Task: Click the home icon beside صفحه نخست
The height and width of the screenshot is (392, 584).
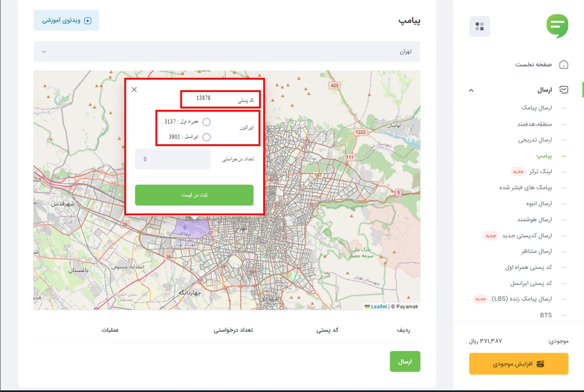Action: pos(564,64)
